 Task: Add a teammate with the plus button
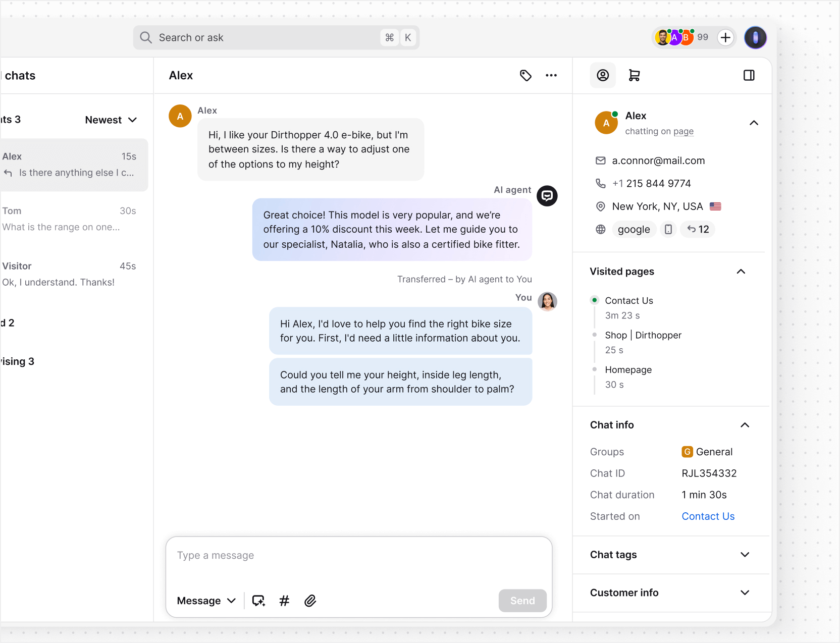[x=725, y=37]
